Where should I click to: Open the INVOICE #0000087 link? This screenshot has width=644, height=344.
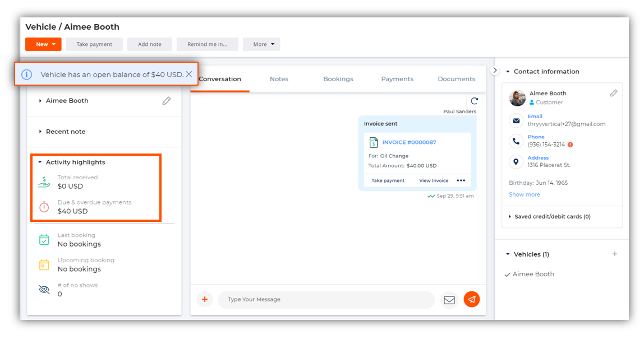[409, 142]
